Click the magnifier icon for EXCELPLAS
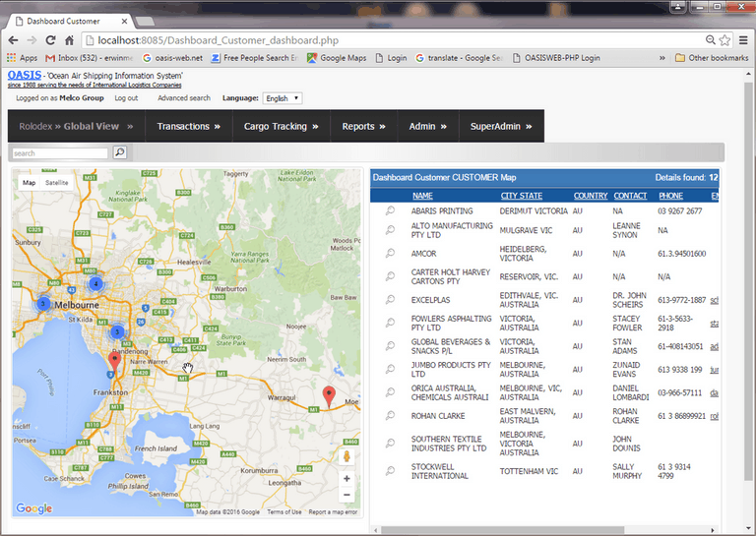The width and height of the screenshot is (756, 536). tap(390, 299)
